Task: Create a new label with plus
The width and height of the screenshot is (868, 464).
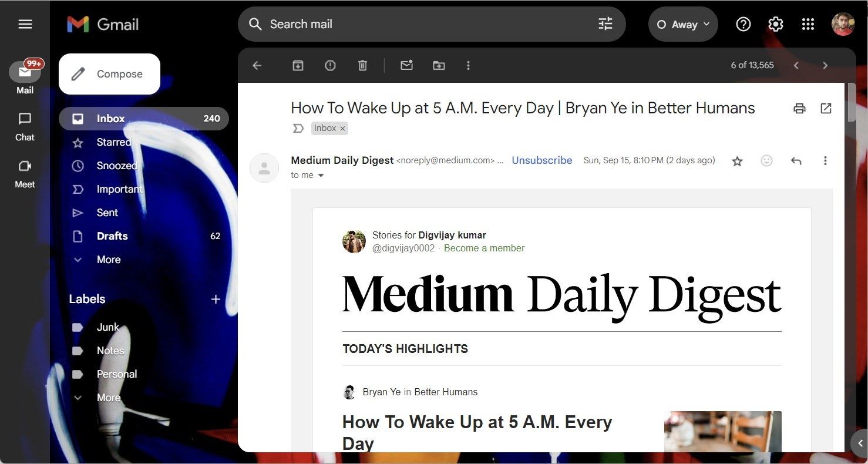Action: (216, 299)
